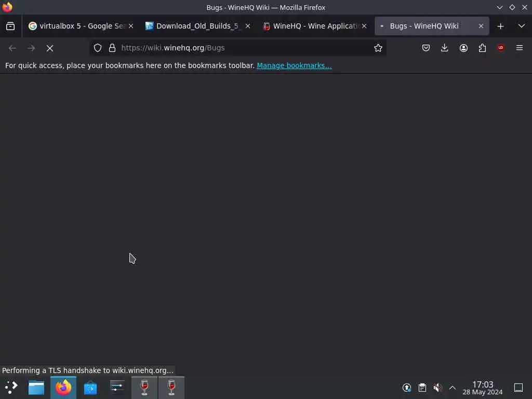The width and height of the screenshot is (532, 399).
Task: Open the Firefox window menu icon
Action: (x=7, y=7)
